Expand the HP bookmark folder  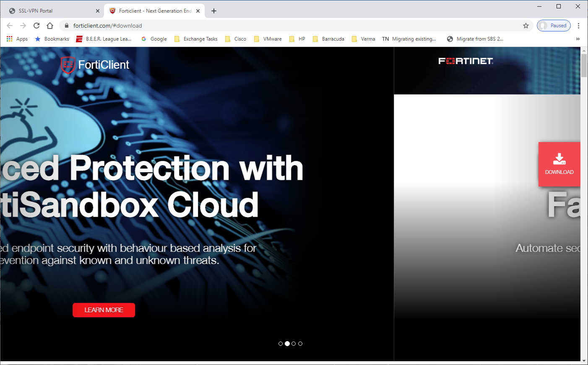pos(297,39)
